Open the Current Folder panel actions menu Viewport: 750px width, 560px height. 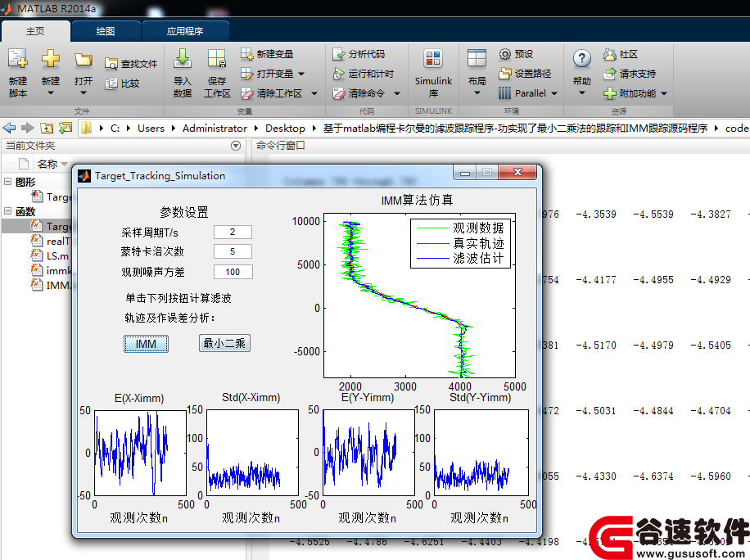tap(235, 146)
